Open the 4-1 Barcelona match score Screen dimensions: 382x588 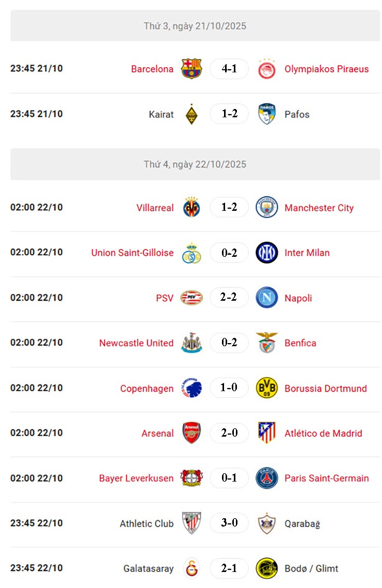point(229,68)
